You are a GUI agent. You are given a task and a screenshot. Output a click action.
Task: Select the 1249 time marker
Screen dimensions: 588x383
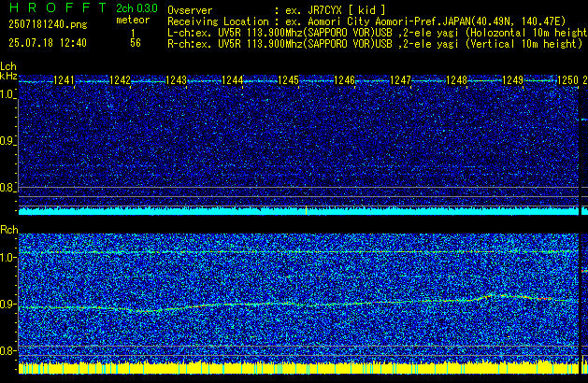[x=512, y=80]
